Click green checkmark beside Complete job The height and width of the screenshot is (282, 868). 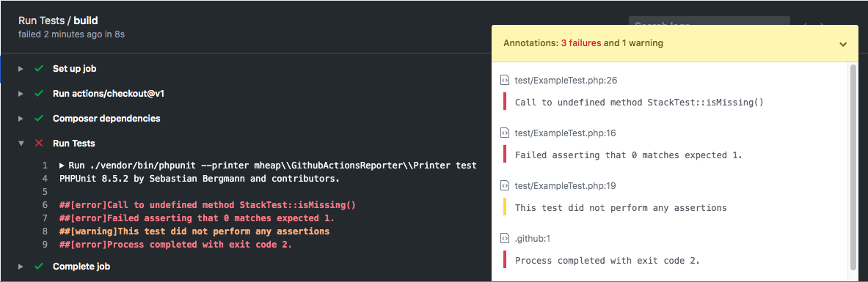(39, 267)
